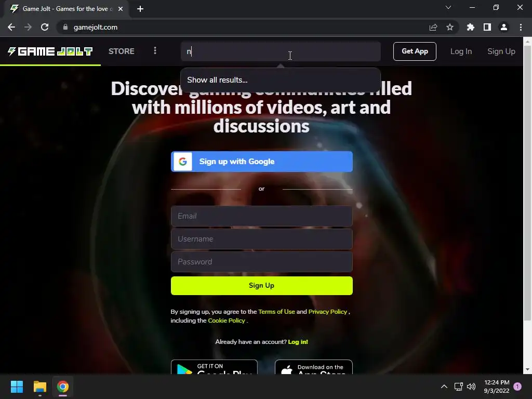Click Sign up with Google
The width and height of the screenshot is (532, 399).
pos(262,162)
